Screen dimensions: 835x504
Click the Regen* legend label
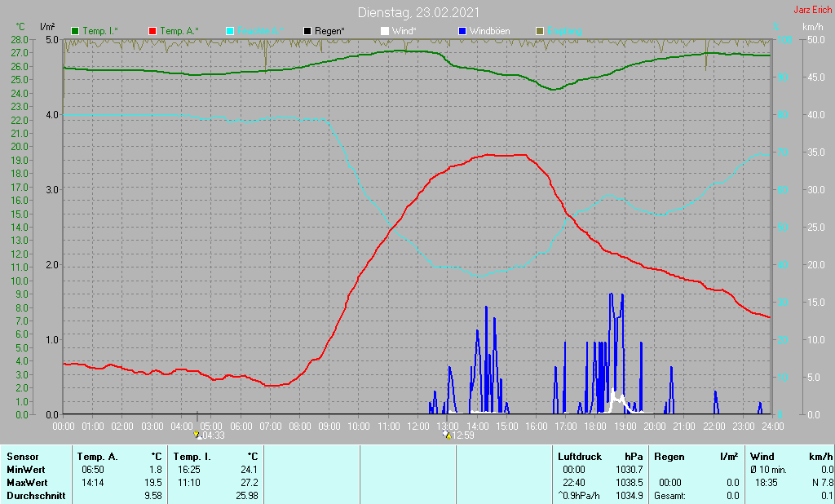[x=329, y=32]
